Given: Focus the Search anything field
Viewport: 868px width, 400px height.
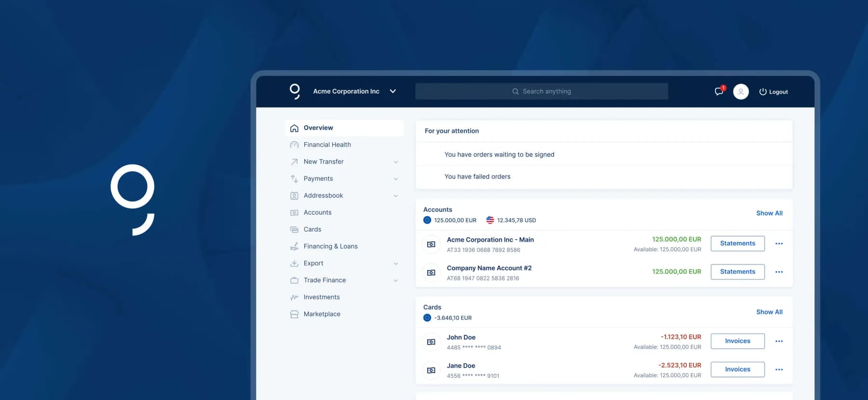Looking at the screenshot, I should click(542, 91).
